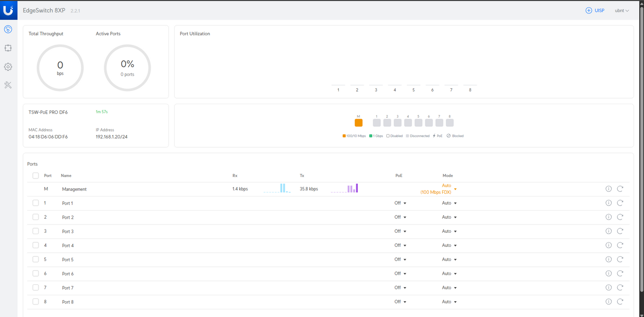
Task: Click port 4 square in switch diagram
Action: (x=408, y=123)
